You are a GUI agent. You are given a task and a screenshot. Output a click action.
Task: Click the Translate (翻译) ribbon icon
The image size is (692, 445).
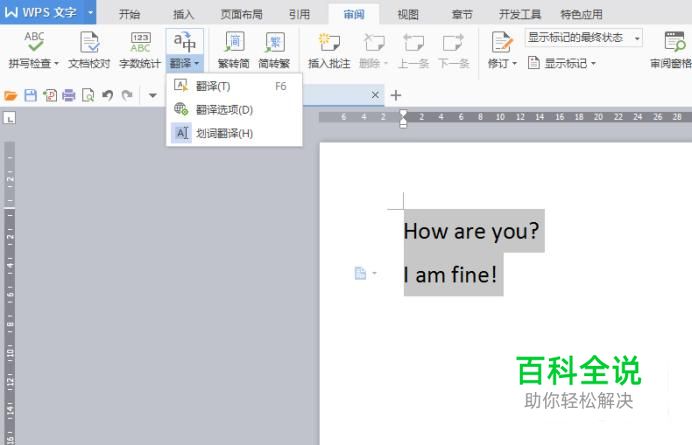[x=184, y=42]
